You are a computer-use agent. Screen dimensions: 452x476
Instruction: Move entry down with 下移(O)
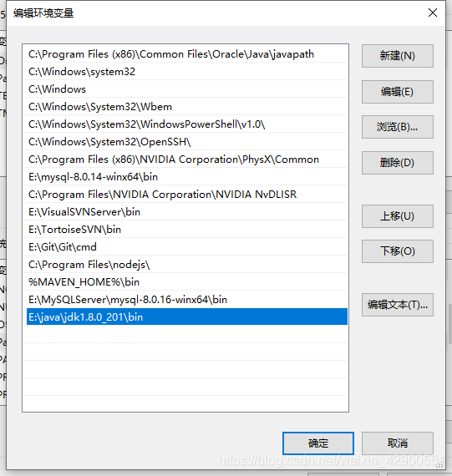point(398,251)
